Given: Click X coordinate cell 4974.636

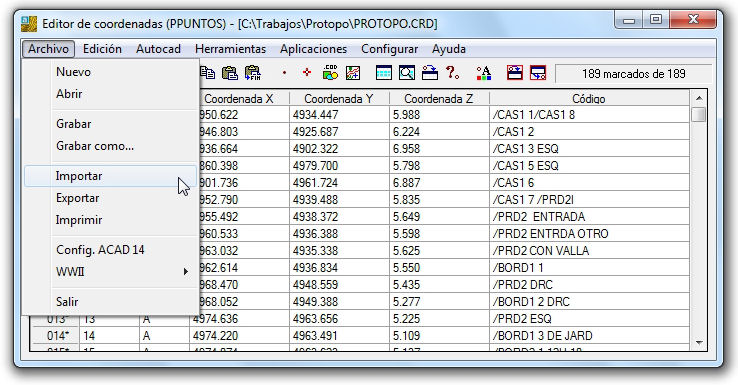Looking at the screenshot, I should (x=239, y=319).
